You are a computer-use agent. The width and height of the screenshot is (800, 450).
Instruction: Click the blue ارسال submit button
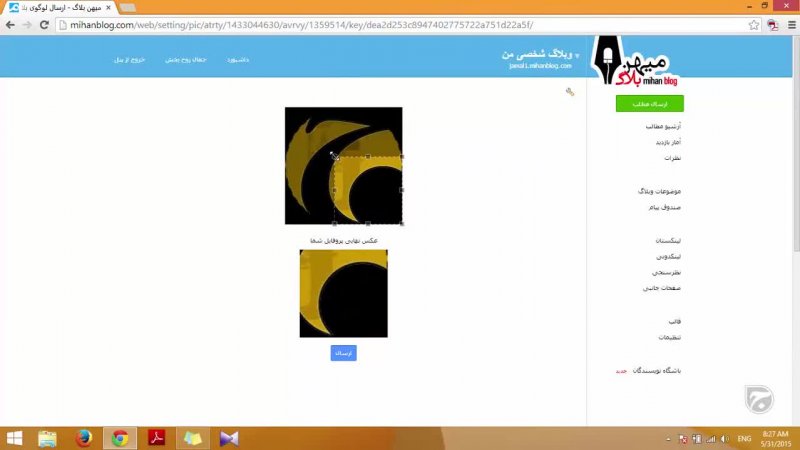(x=343, y=353)
